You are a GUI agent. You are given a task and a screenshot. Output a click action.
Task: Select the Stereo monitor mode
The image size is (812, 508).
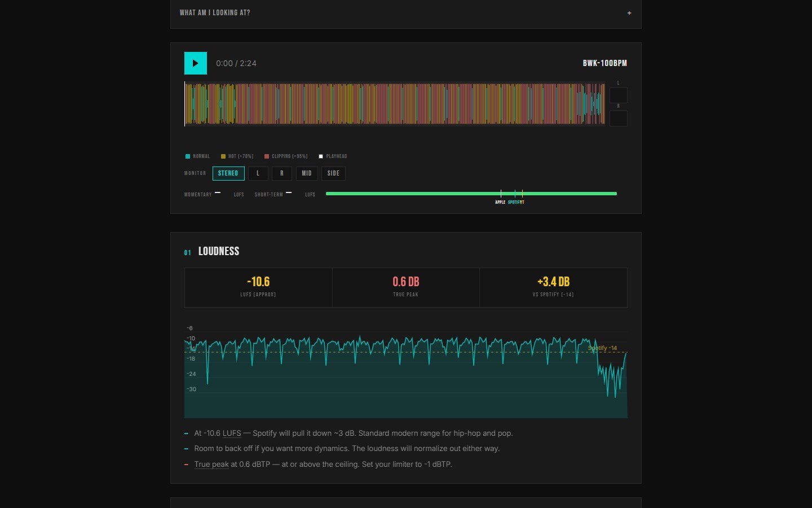click(228, 173)
